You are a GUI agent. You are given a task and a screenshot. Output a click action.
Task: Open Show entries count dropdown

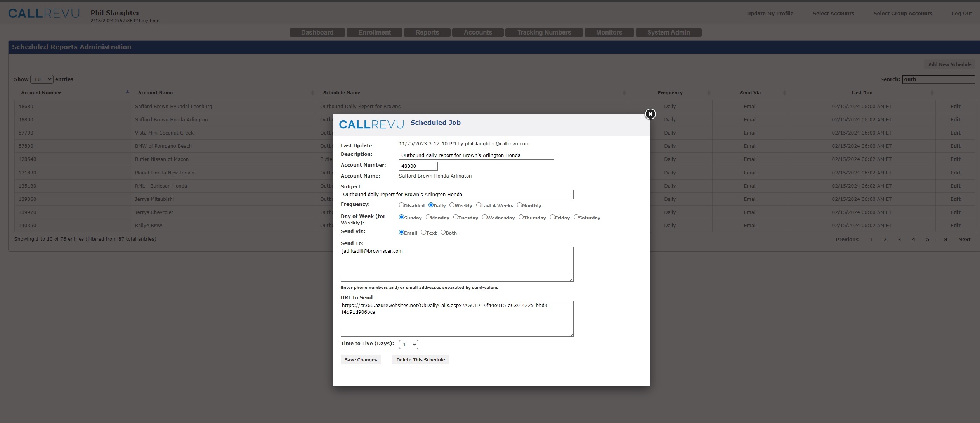tap(42, 79)
